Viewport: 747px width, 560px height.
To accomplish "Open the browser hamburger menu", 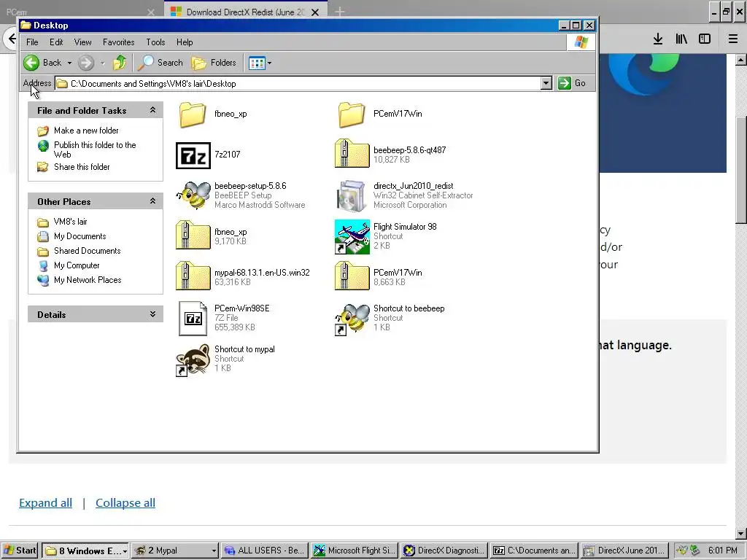I will pyautogui.click(x=733, y=39).
